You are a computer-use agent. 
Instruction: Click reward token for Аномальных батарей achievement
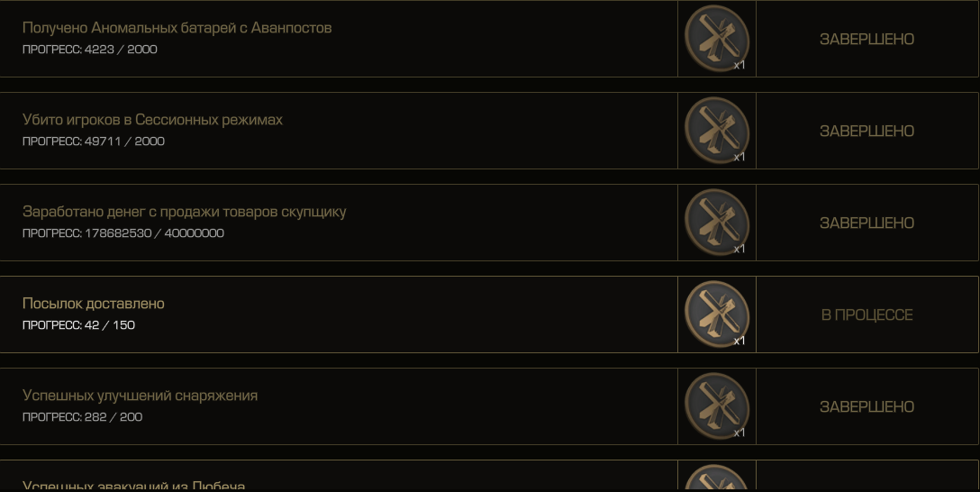[717, 38]
